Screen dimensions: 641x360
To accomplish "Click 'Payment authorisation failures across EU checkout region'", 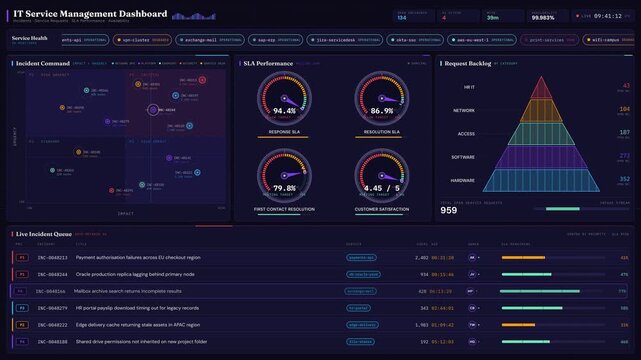I will pyautogui.click(x=138, y=258).
